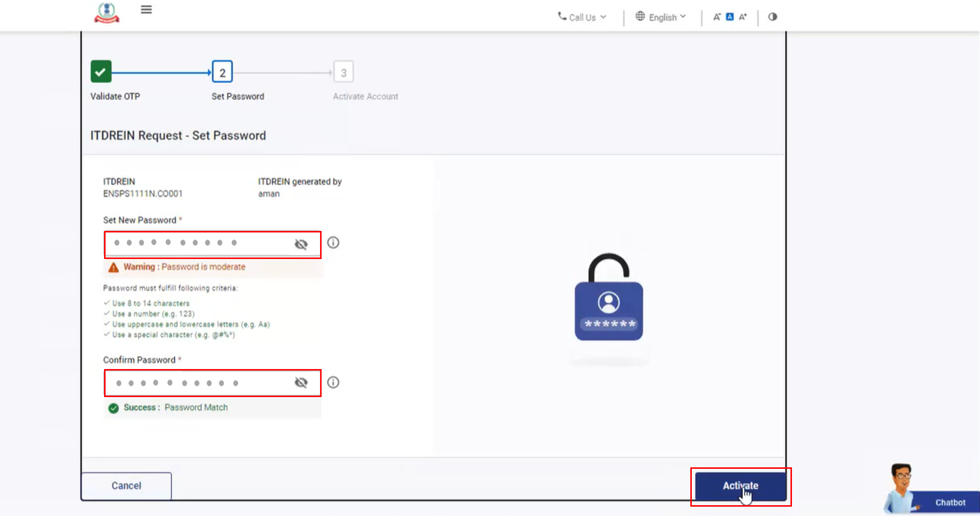The width and height of the screenshot is (980, 516).
Task: Click the globe language icon
Action: (x=640, y=16)
